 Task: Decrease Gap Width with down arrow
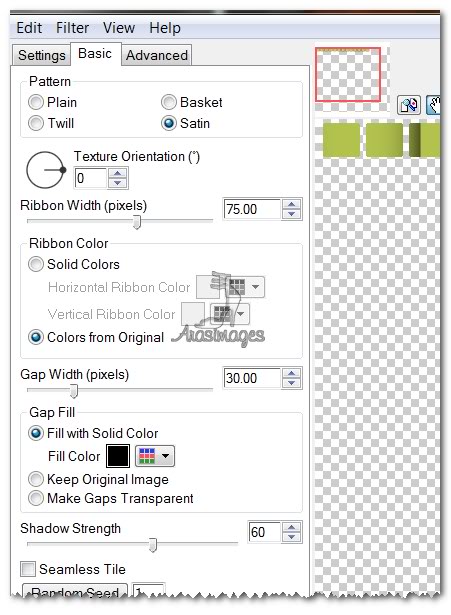click(291, 383)
